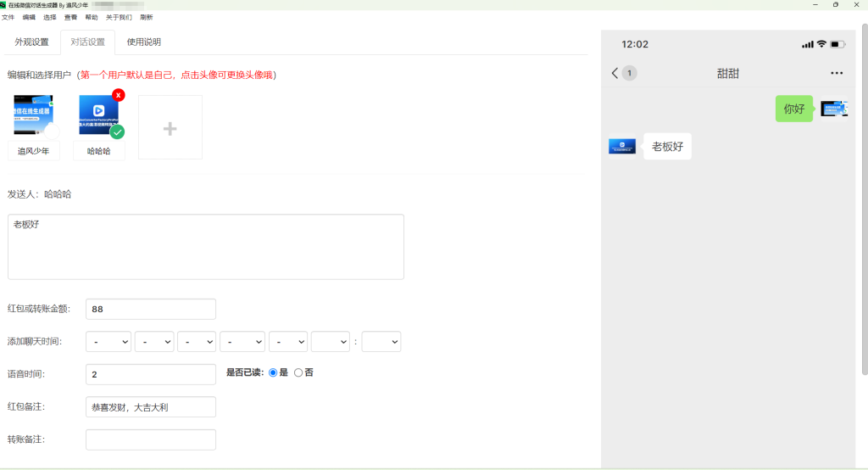Click the red X delete badge on 哈哈哈 avatar
868x470 pixels.
tap(119, 95)
